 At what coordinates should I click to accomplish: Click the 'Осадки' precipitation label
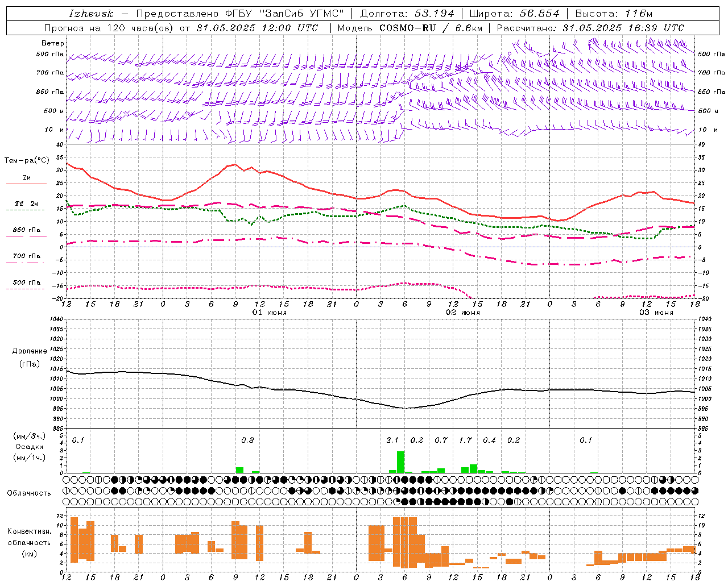click(x=29, y=447)
